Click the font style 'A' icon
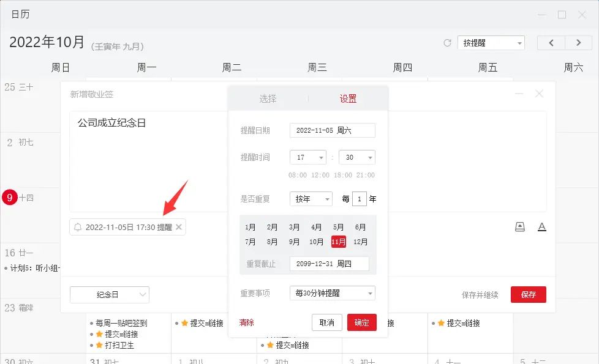 [541, 226]
